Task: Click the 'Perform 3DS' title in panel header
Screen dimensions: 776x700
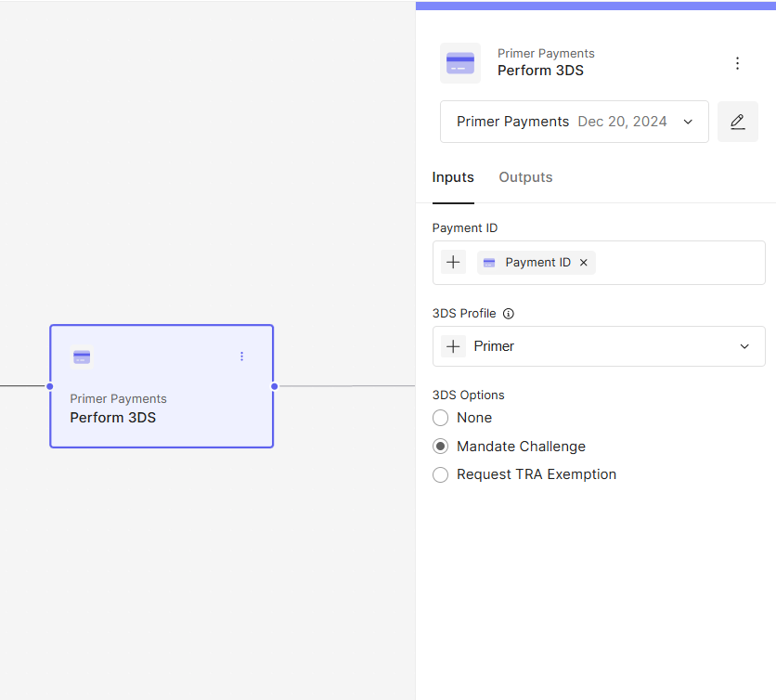Action: coord(540,71)
